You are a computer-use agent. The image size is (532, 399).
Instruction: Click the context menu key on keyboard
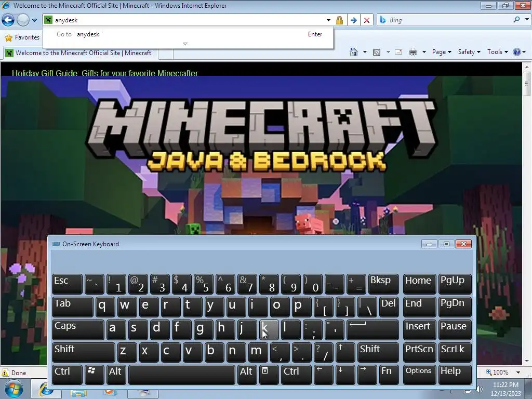pyautogui.click(x=269, y=375)
